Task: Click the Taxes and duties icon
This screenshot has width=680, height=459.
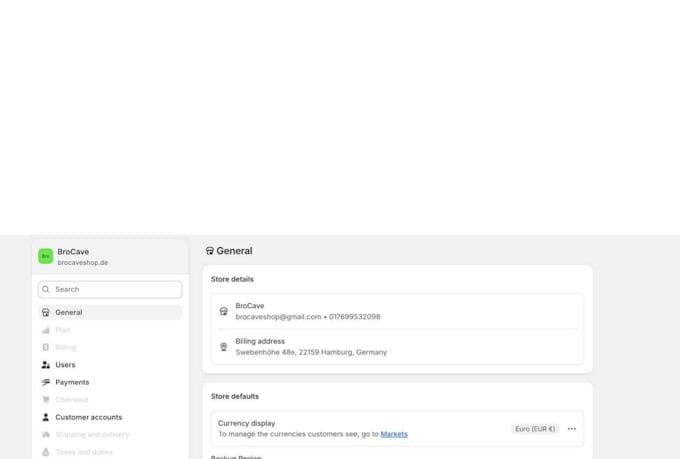Action: tap(46, 452)
